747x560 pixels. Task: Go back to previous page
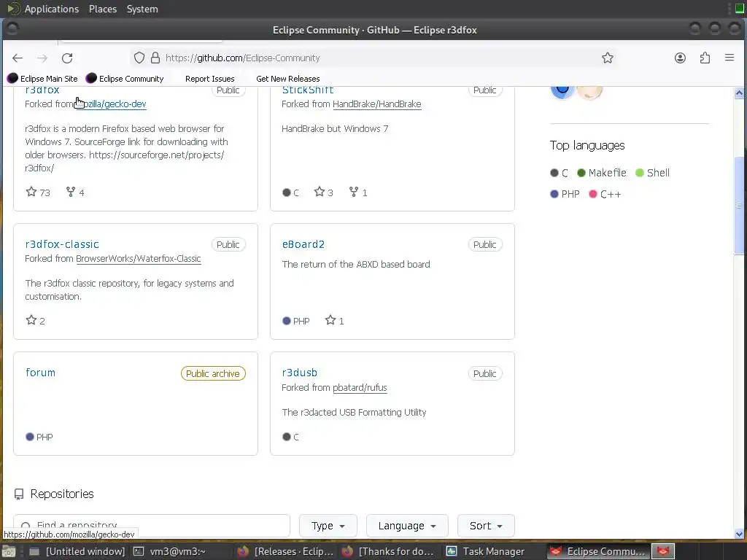coord(18,58)
